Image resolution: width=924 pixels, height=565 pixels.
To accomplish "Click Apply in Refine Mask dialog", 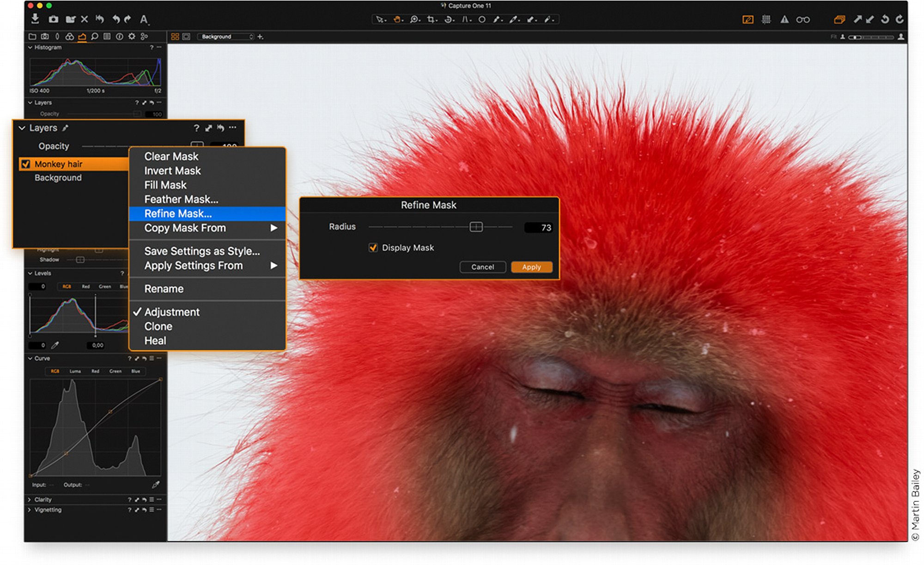I will click(531, 267).
